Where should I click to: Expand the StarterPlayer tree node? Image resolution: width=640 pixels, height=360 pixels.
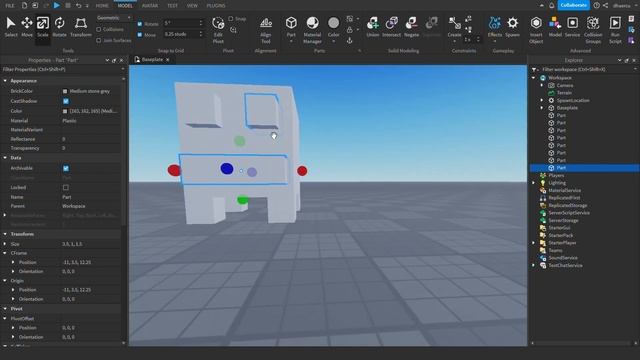(534, 243)
